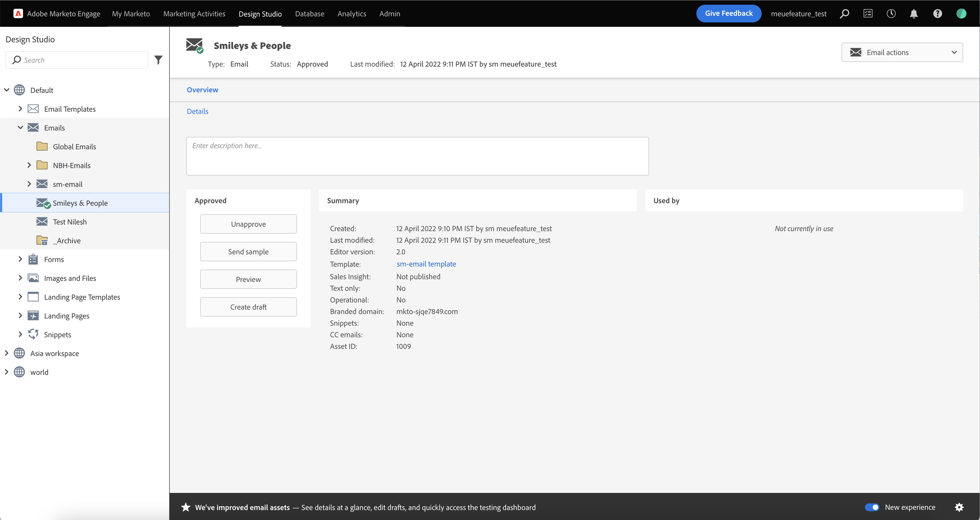Open the tree filter funnel icon
980x520 pixels.
click(159, 60)
